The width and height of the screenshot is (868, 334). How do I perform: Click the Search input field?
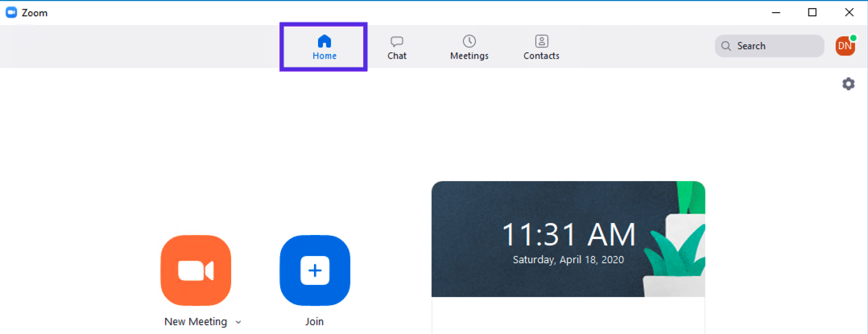[775, 46]
